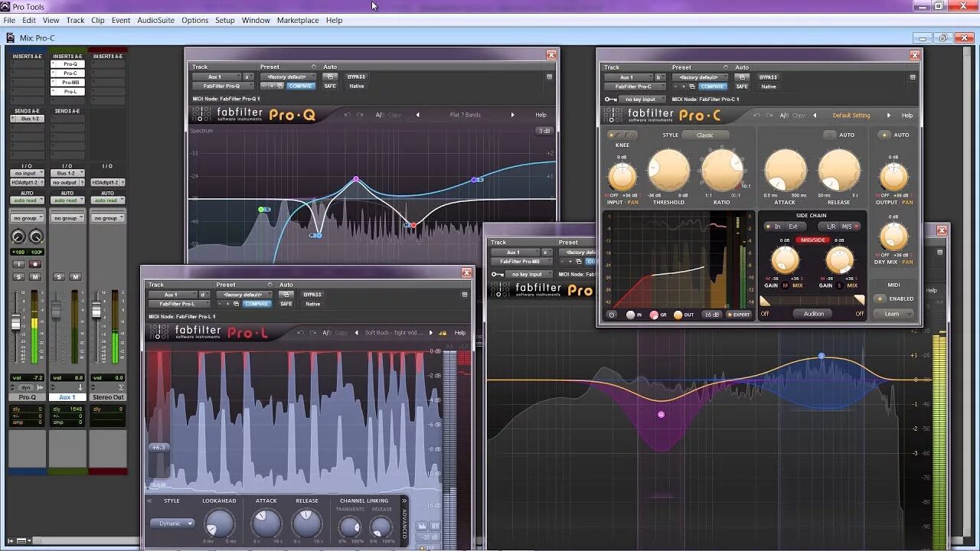This screenshot has width=980, height=551.
Task: Click the Pro-L meter scale icon above -32 dB
Action: pyautogui.click(x=436, y=526)
